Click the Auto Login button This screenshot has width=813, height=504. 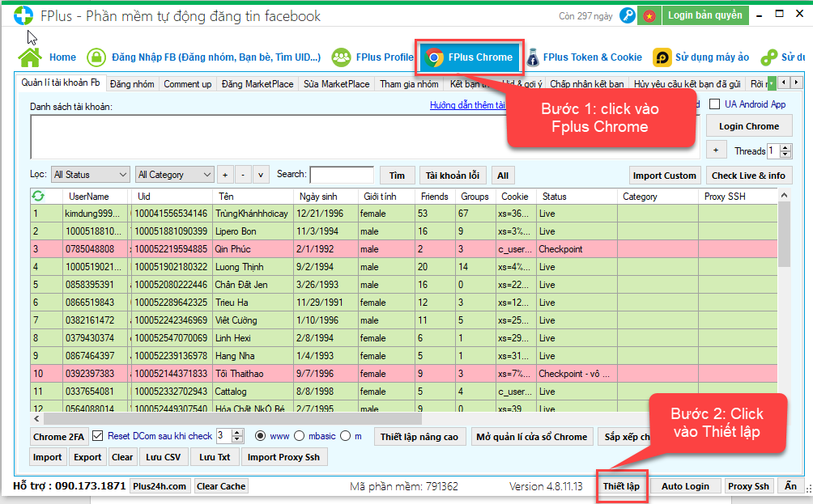pyautogui.click(x=685, y=486)
